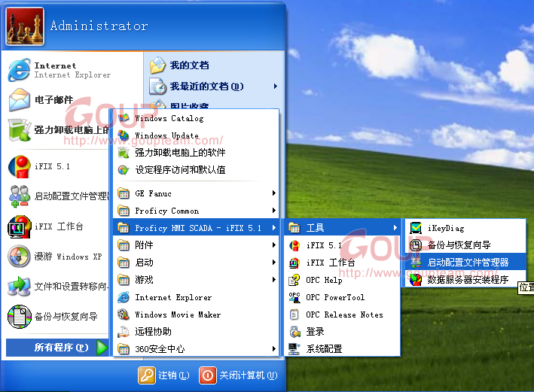Click the Administrator chess avatar picture
The image size is (534, 392).
click(x=25, y=26)
